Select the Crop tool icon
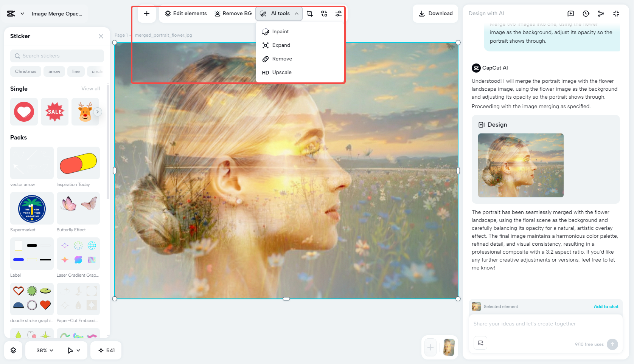 pos(310,14)
